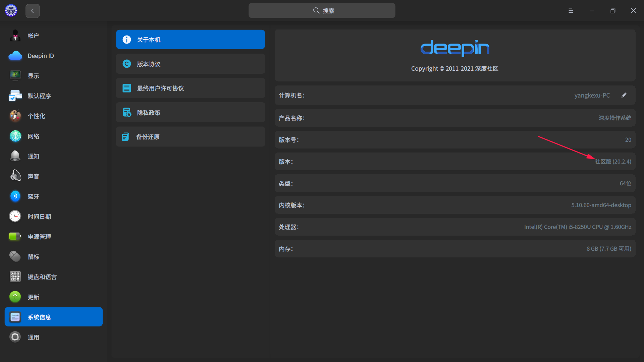Open 默认程序 settings
Screen dimensions: 644x362
(39, 96)
